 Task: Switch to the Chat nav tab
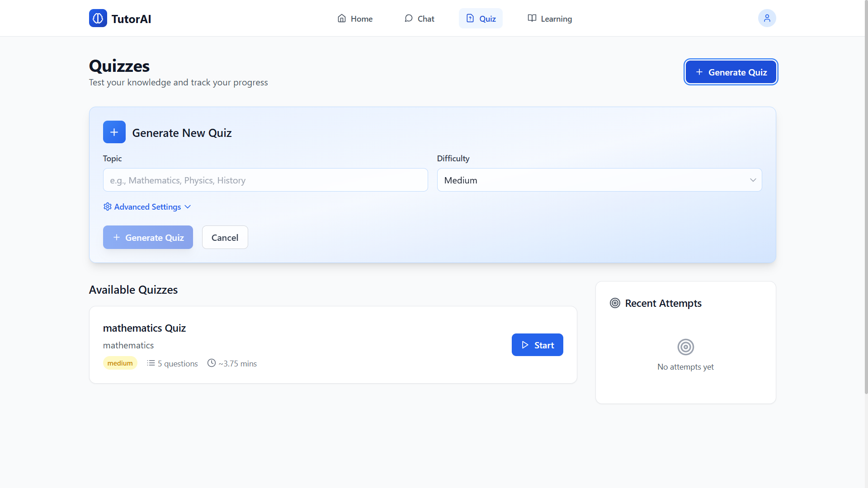tap(419, 19)
